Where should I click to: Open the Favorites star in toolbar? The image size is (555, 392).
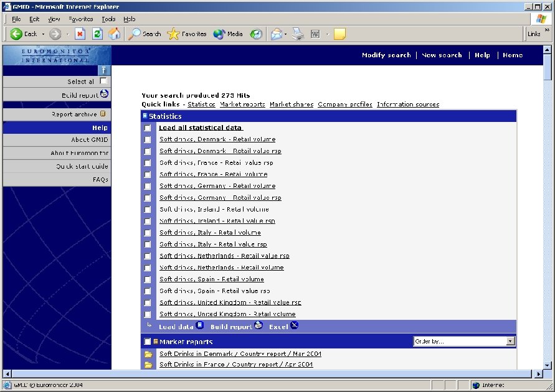[x=173, y=34]
